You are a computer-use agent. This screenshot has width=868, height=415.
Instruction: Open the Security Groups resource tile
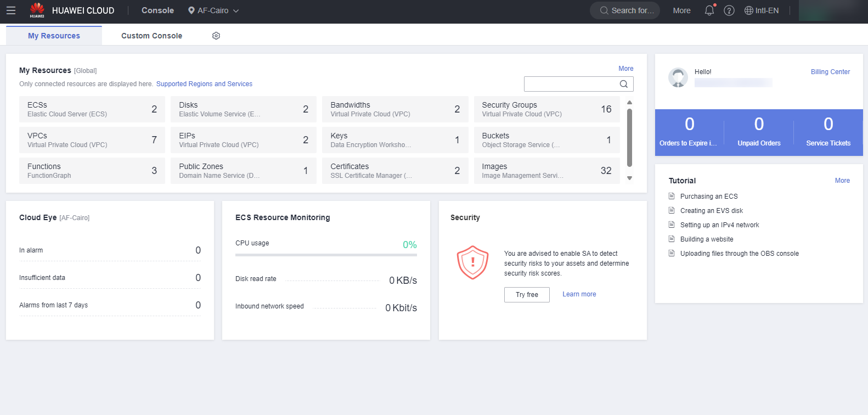[x=546, y=109]
